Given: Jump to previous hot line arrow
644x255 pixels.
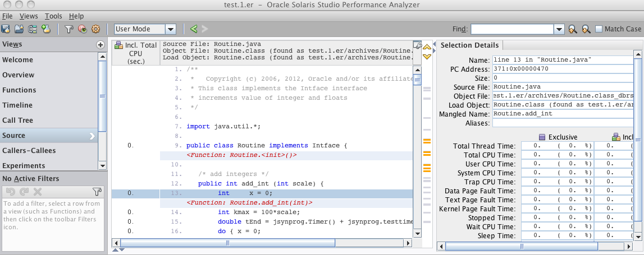Looking at the screenshot, I should 427,47.
